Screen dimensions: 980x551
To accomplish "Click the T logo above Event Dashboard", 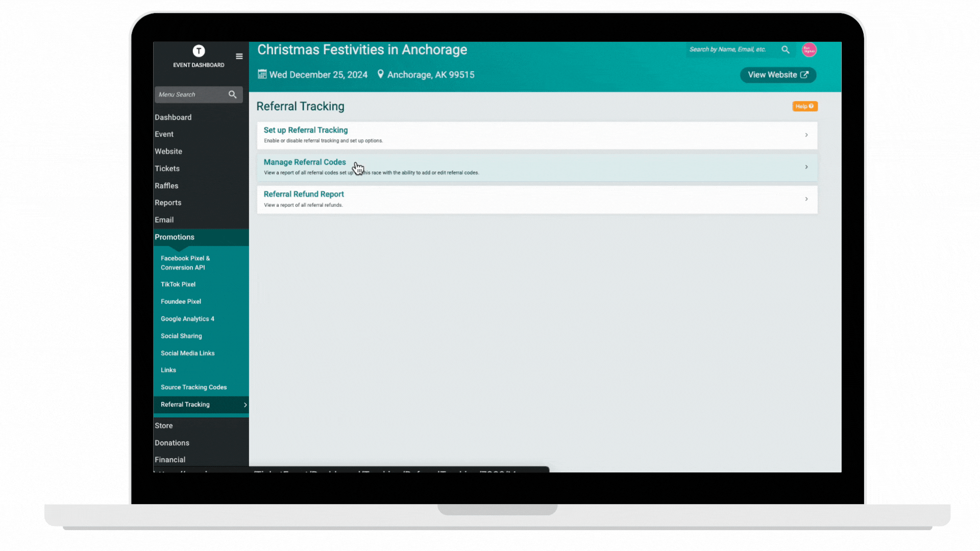I will coord(199,51).
